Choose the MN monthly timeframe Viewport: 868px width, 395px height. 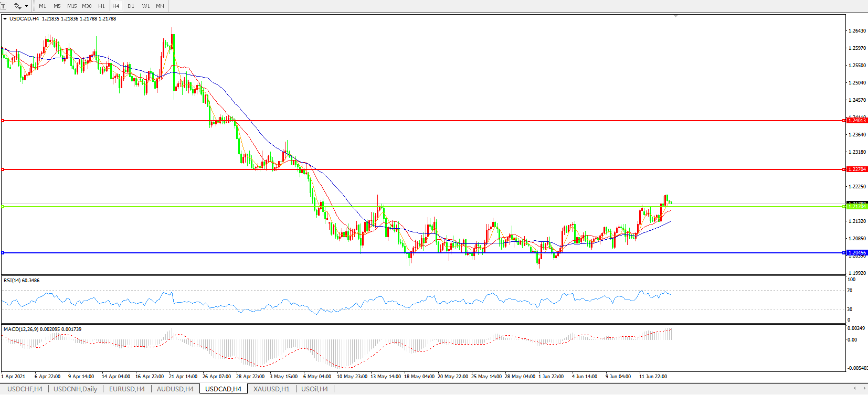160,6
